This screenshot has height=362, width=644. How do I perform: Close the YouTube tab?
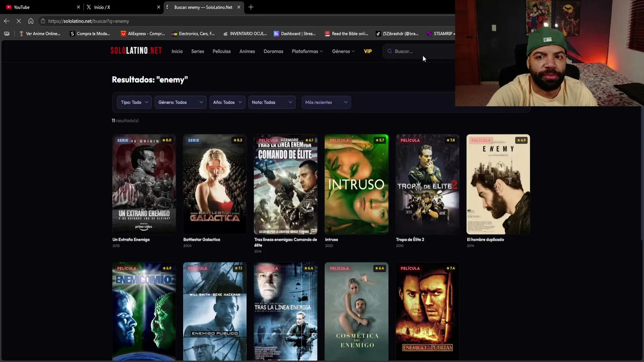pos(78,7)
